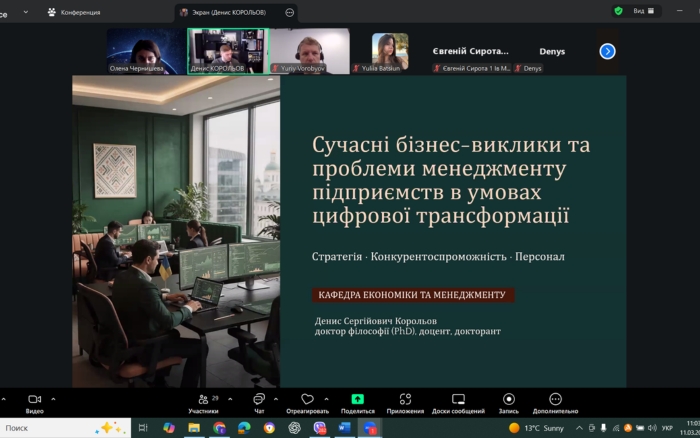Select Yuriy Vorobyov's video thumbnail
This screenshot has width=700, height=438.
pyautogui.click(x=309, y=50)
